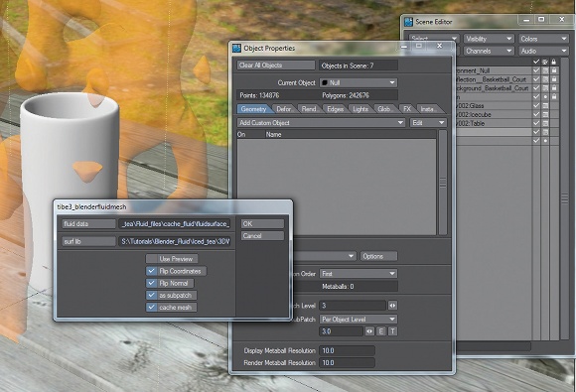The width and height of the screenshot is (576, 392).
Task: Open the Visibility dropdown in Scene Editor
Action: tap(489, 39)
